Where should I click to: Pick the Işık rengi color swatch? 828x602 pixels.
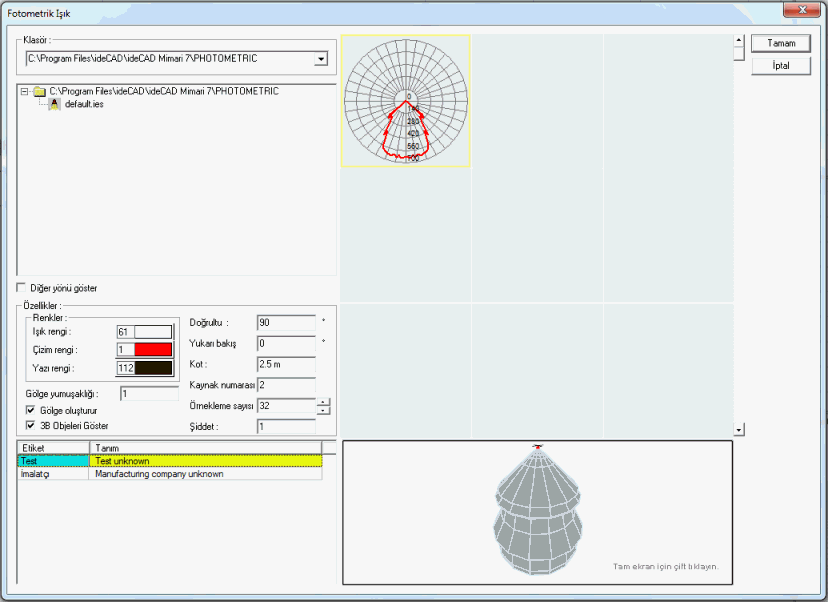pyautogui.click(x=153, y=332)
